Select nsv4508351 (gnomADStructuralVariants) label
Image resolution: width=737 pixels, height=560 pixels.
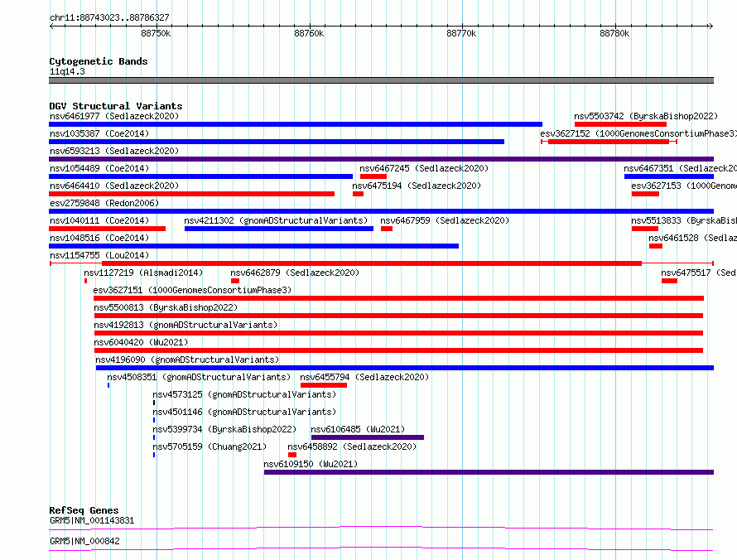coord(199,377)
